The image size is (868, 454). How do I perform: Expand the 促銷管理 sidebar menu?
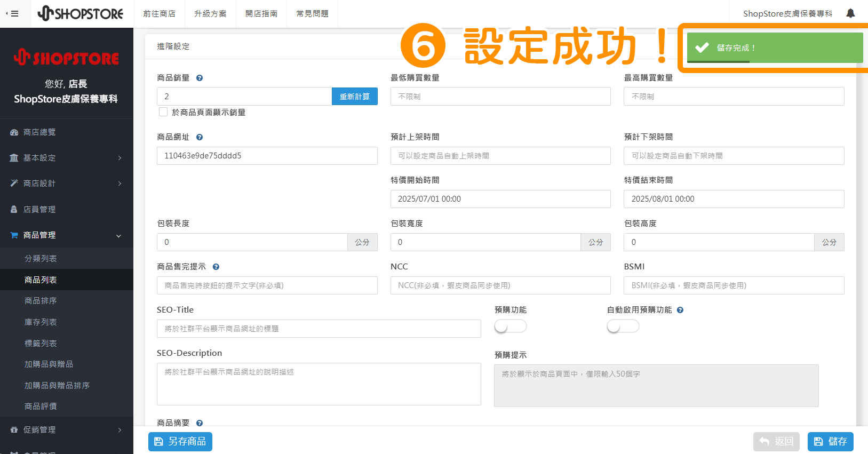coord(67,429)
